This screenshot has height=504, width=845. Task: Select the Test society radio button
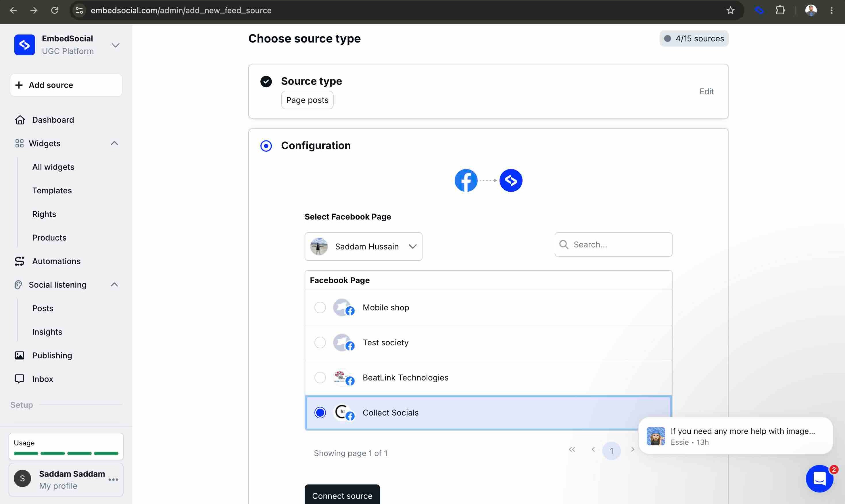(320, 342)
